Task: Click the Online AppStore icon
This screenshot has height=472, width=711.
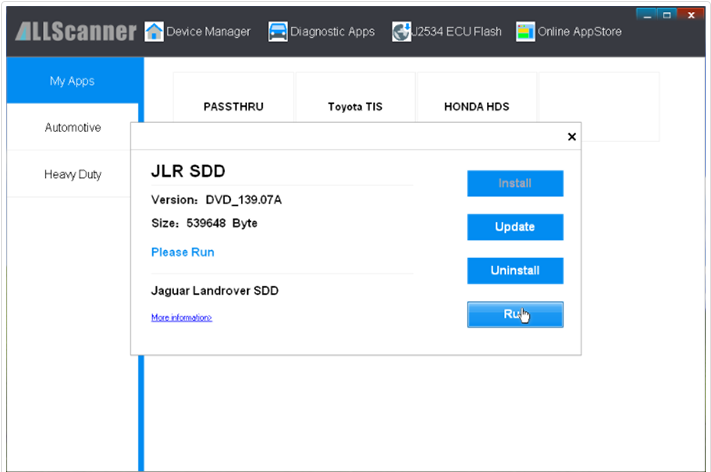Action: tap(525, 32)
